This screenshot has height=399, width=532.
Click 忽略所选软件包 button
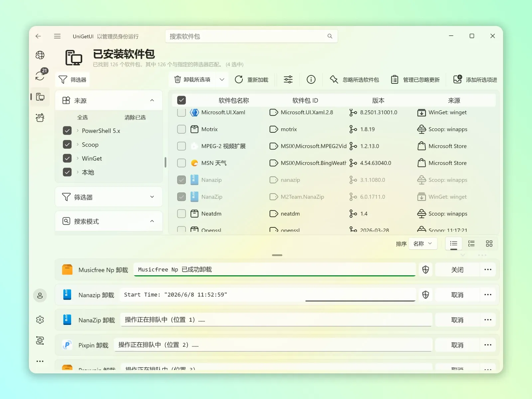tap(354, 79)
